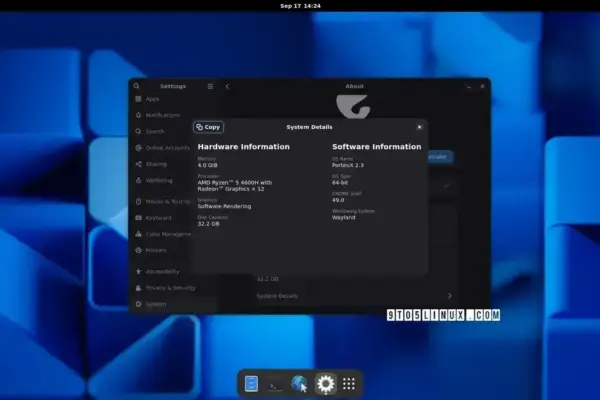Click the 32.2 GB disk capacity in dialog

(x=209, y=224)
